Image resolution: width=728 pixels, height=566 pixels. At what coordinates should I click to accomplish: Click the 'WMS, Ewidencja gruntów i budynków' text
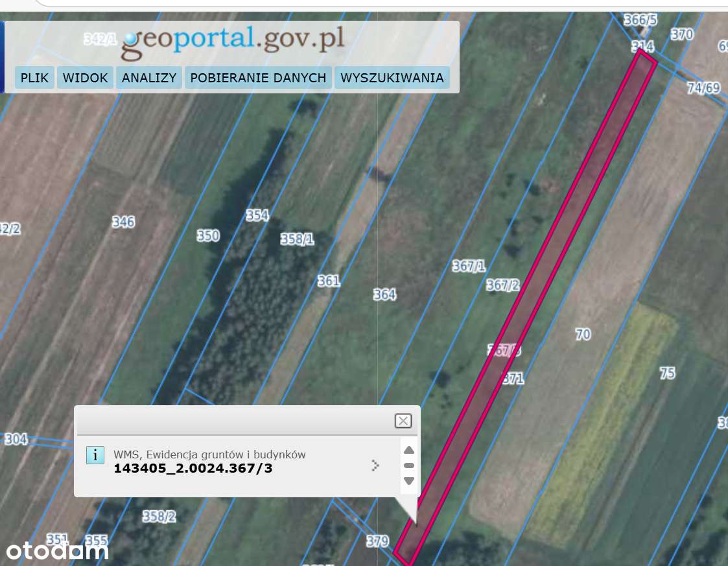coord(209,454)
